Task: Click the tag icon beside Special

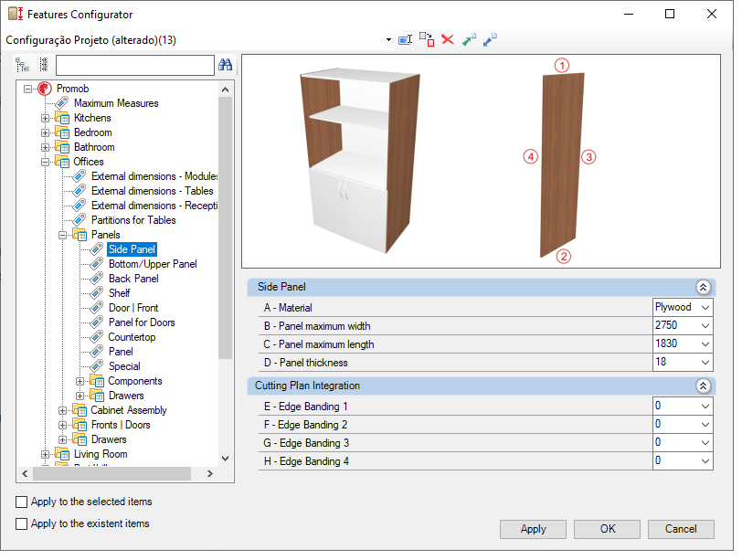Action: 97,366
